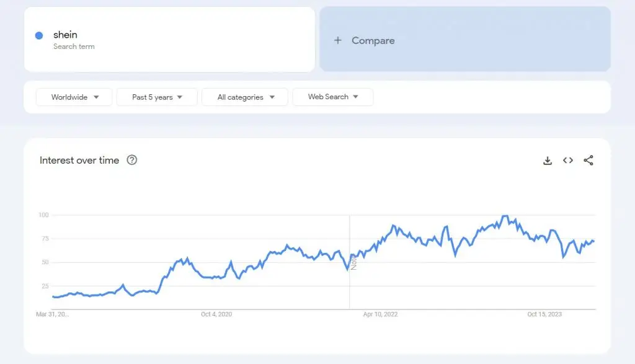Click the 'Oct 15, 2023' axis label
This screenshot has height=364, width=635.
click(x=544, y=314)
